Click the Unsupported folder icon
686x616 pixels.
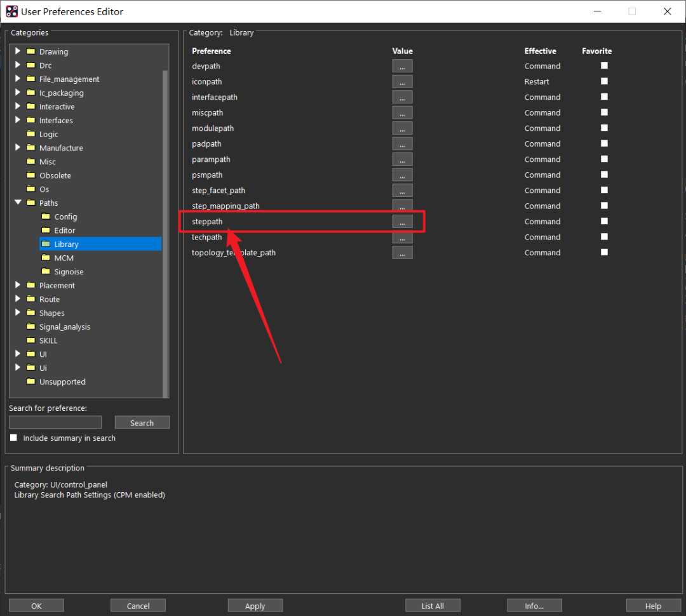click(30, 382)
